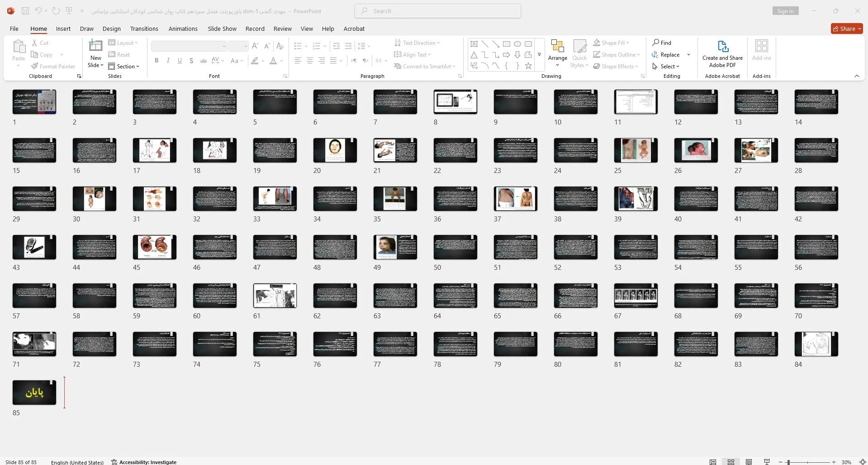Click the Italic formatting icon
The image size is (868, 465).
[168, 60]
